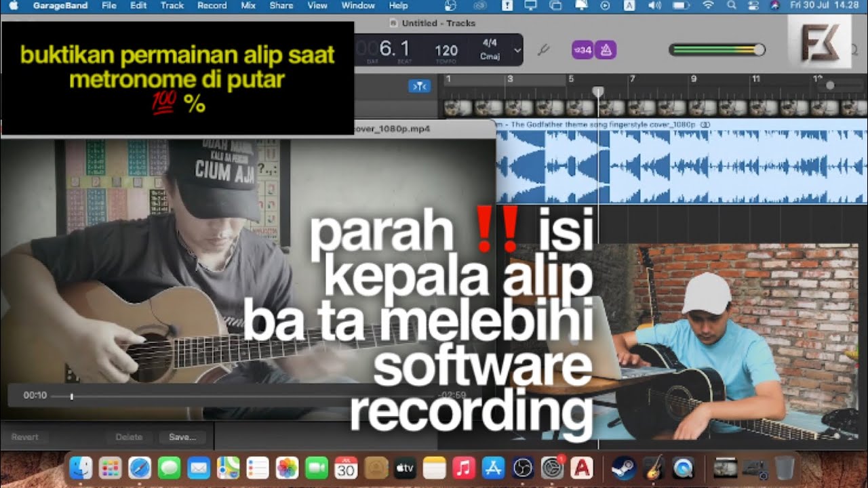Viewport: 868px width, 488px height.
Task: Open the 4/4 time signature popup
Action: click(490, 43)
